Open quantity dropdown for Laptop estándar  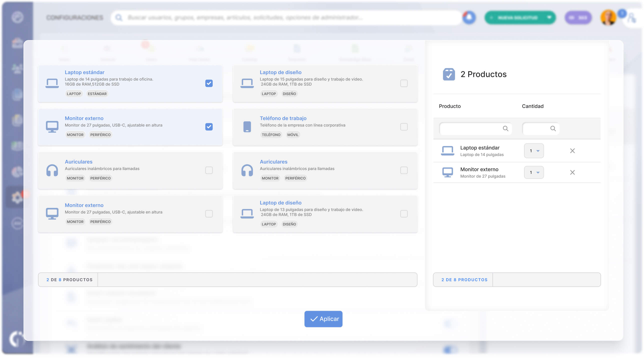pos(534,151)
